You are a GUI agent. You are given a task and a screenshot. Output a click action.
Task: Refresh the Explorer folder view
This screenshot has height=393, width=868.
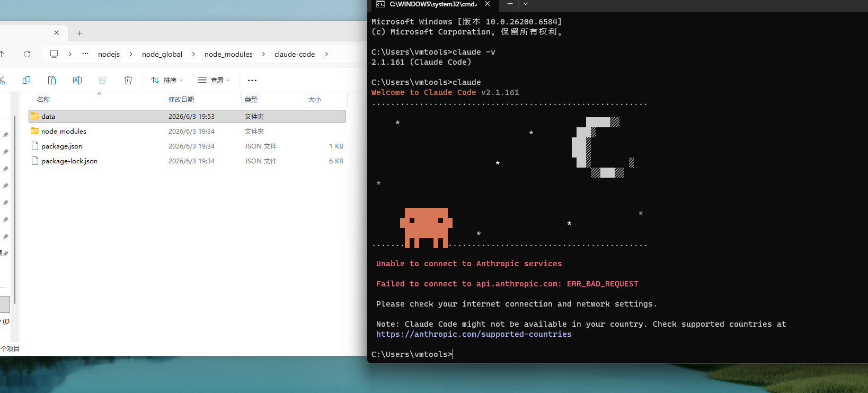pos(27,54)
